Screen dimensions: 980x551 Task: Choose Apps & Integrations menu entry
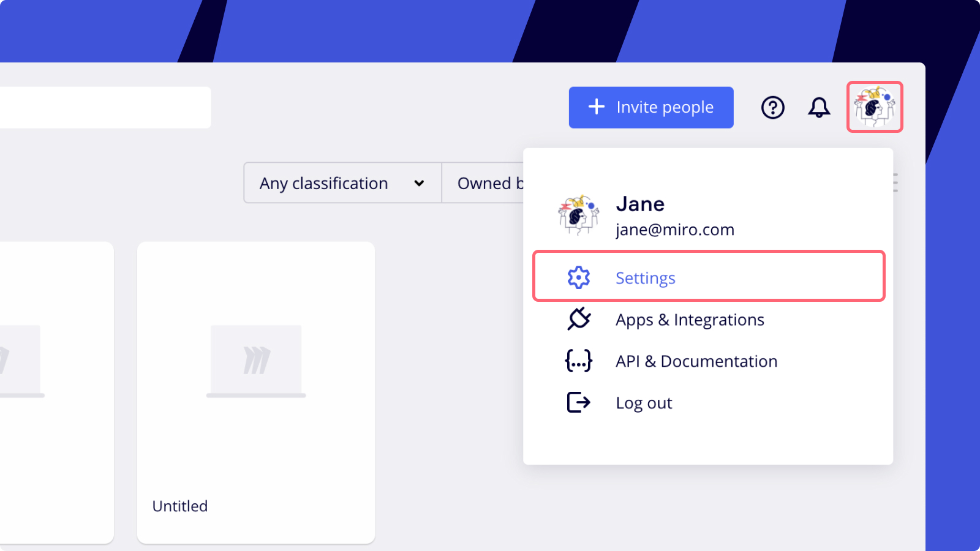pyautogui.click(x=690, y=320)
